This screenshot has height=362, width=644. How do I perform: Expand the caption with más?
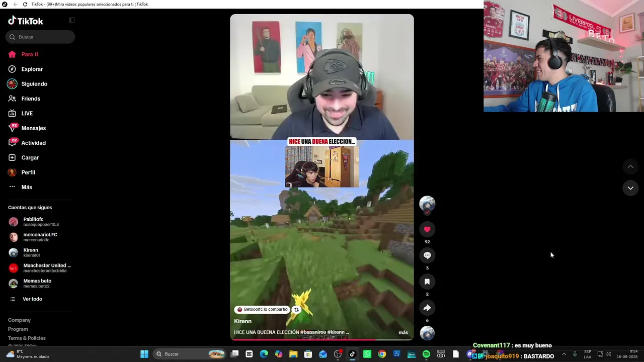click(x=404, y=332)
